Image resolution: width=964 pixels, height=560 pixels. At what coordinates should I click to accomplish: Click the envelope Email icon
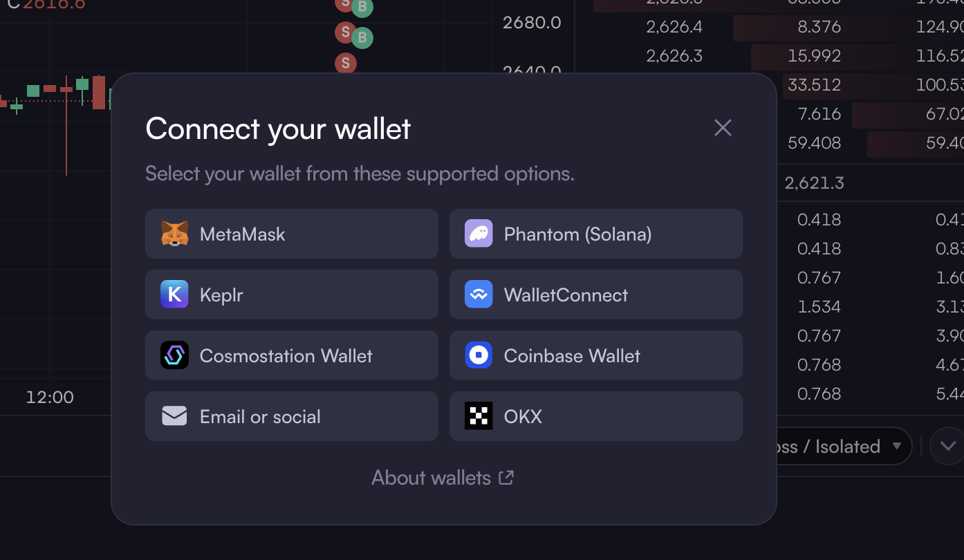click(x=174, y=416)
